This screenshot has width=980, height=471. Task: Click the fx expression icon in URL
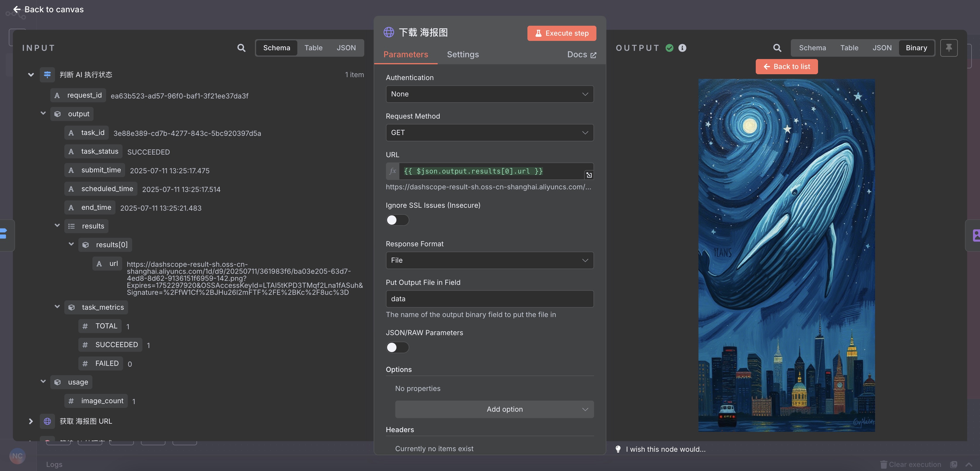(393, 171)
